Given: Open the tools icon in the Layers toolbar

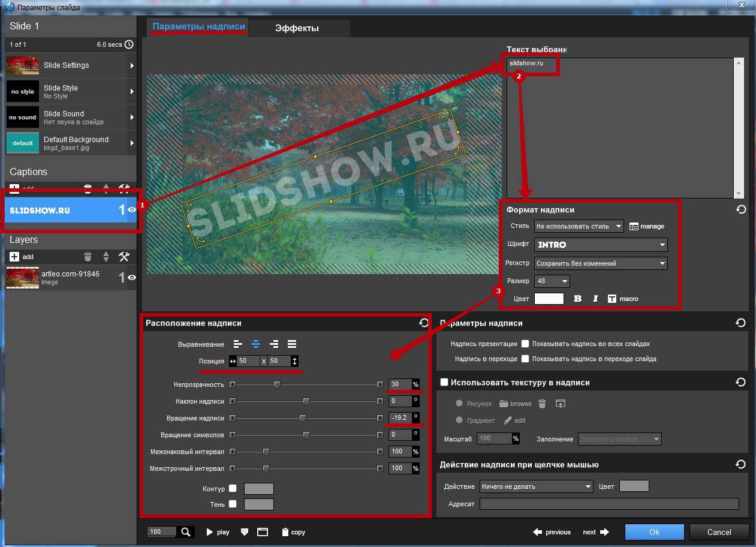Looking at the screenshot, I should click(124, 257).
